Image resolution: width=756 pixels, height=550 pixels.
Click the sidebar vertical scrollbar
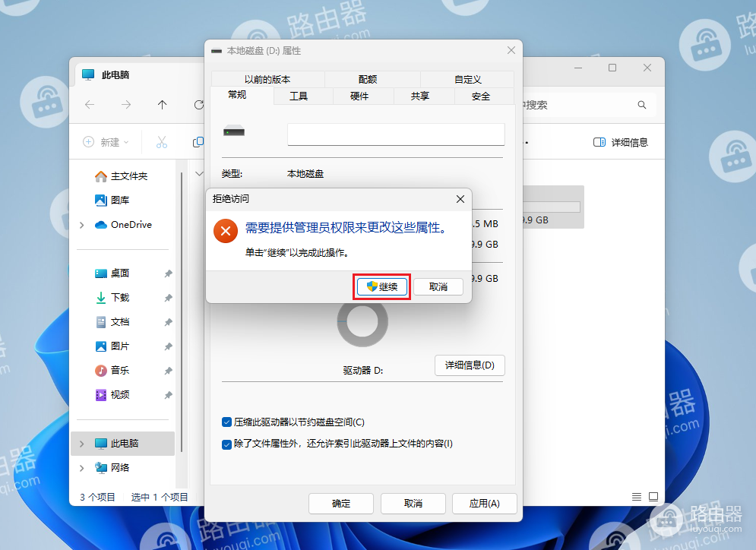pos(182,312)
